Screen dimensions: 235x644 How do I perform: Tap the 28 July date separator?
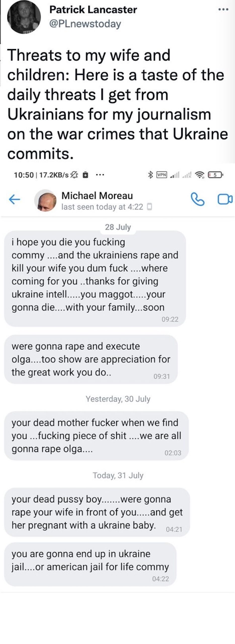pyautogui.click(x=118, y=227)
